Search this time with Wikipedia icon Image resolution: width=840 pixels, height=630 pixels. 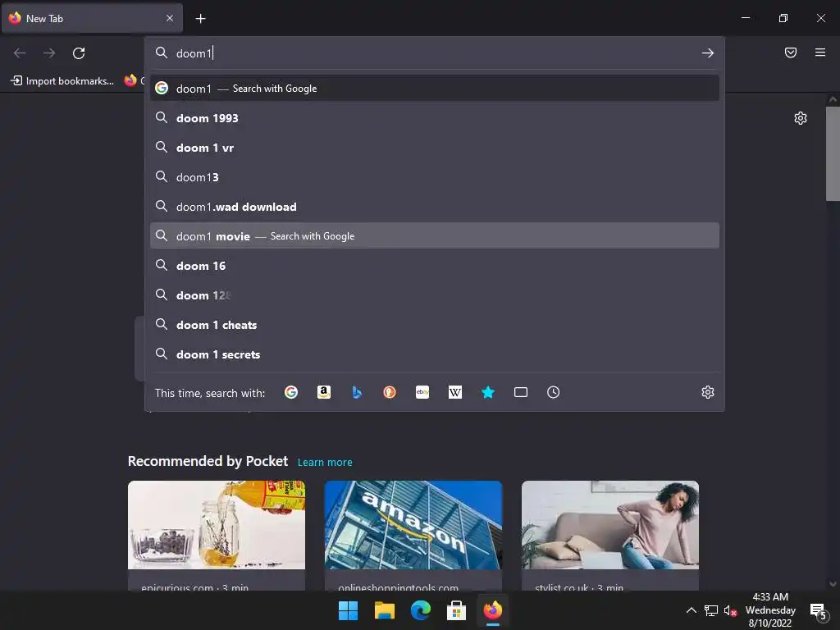[454, 392]
